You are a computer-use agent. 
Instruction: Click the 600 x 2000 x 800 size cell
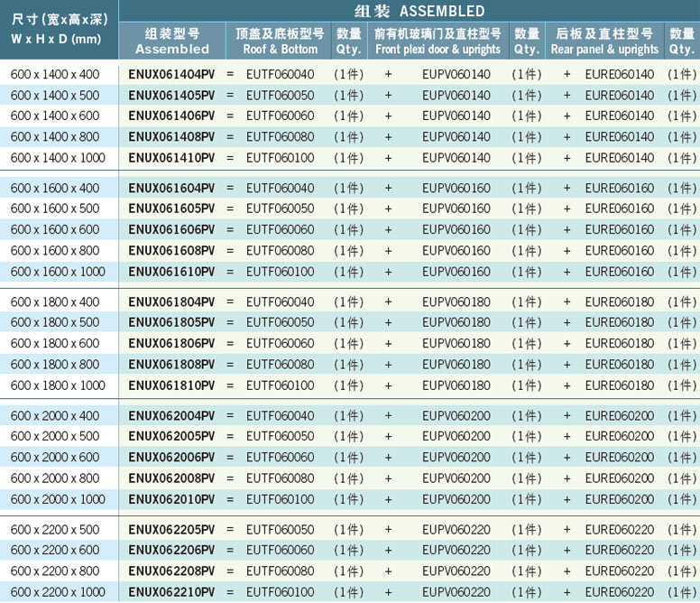(x=55, y=478)
